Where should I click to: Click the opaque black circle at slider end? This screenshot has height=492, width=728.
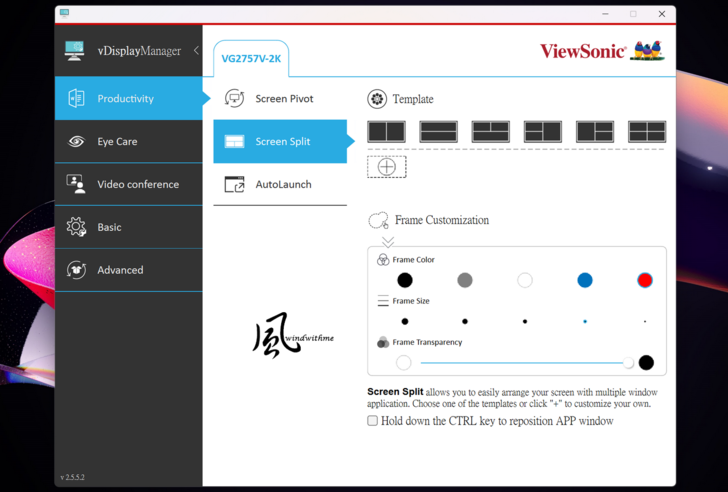pyautogui.click(x=646, y=363)
